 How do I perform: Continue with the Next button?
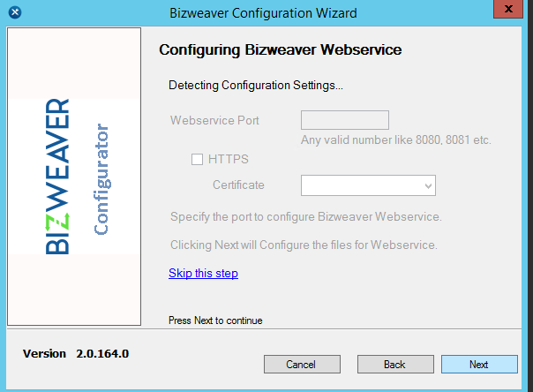[x=479, y=364]
